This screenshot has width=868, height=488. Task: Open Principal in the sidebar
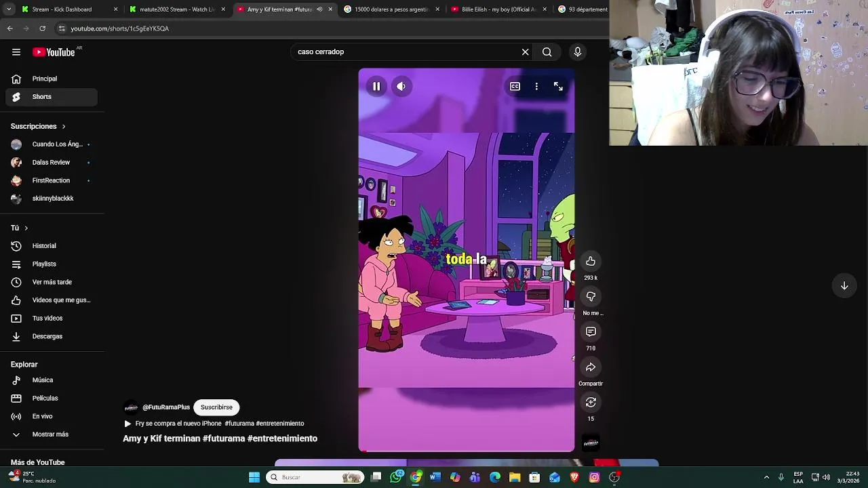[52, 79]
